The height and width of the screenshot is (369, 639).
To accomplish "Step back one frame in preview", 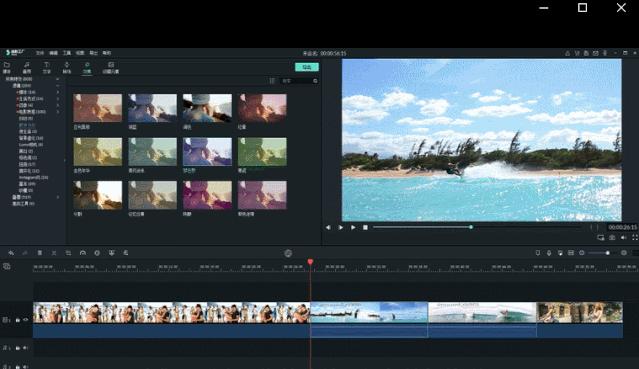I will click(328, 228).
